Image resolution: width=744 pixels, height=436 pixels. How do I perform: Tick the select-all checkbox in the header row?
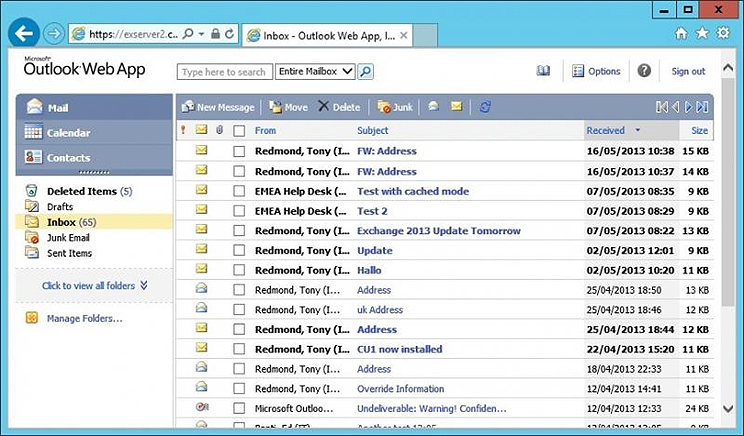click(239, 131)
